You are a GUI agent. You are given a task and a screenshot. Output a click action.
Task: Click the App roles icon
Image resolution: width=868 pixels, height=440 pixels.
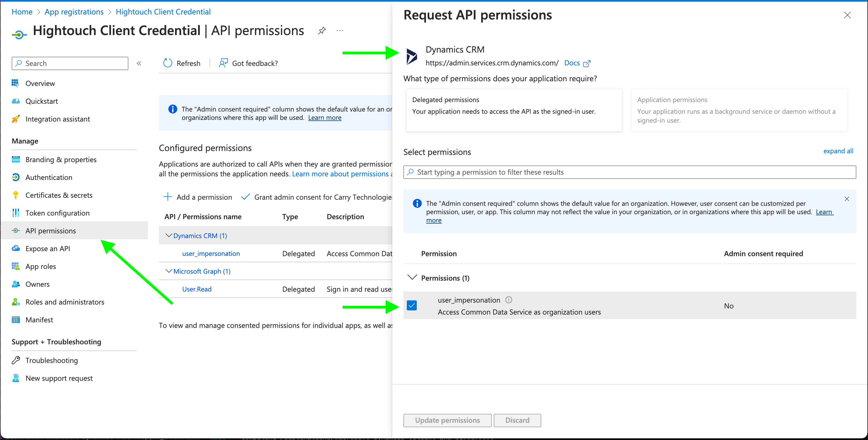coord(16,266)
